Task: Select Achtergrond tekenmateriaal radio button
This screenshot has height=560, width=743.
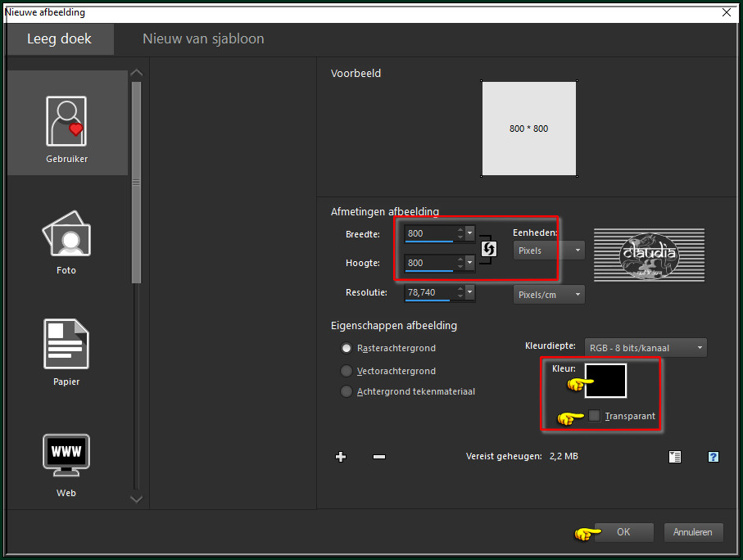Action: (x=347, y=392)
